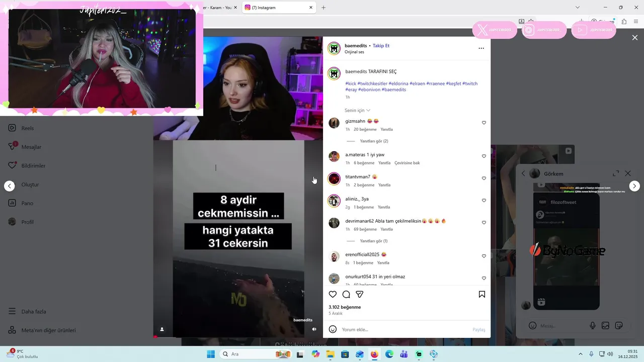The image size is (644, 362).
Task: Click the Mesaj field in Görkem chat
Action: 562,326
